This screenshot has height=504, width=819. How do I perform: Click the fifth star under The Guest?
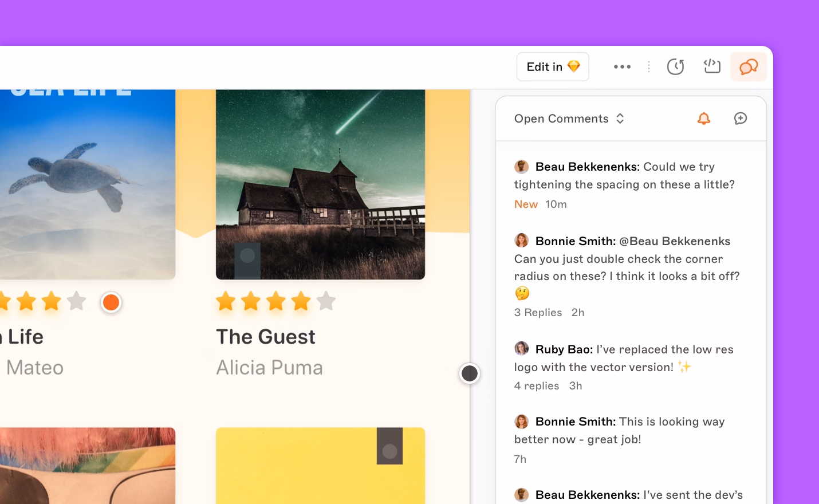(x=326, y=301)
